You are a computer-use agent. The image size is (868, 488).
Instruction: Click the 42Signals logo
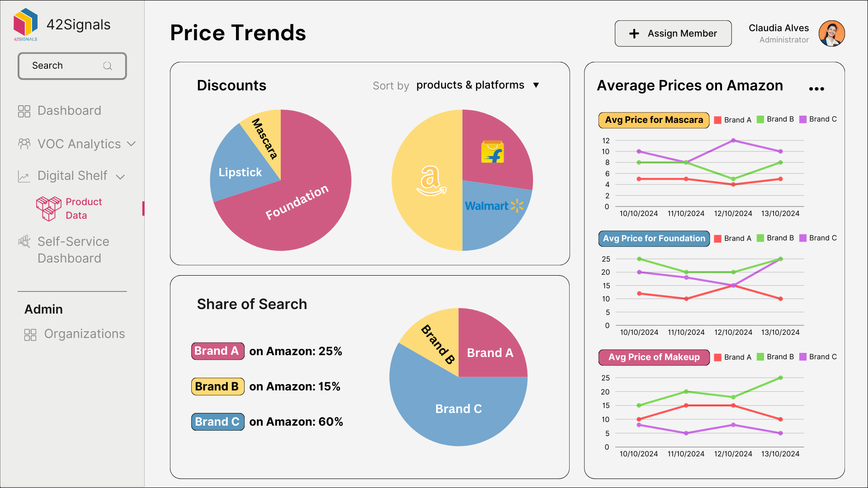coord(25,23)
